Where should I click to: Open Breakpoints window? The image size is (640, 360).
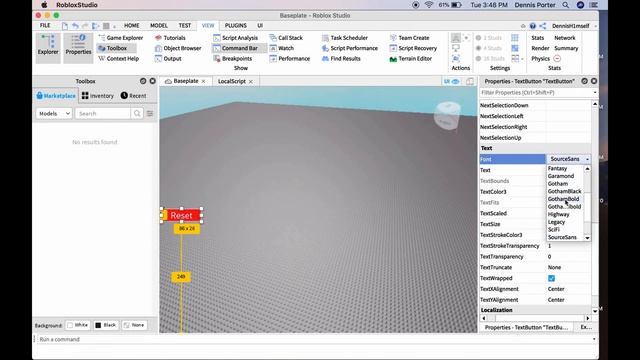pos(233,59)
